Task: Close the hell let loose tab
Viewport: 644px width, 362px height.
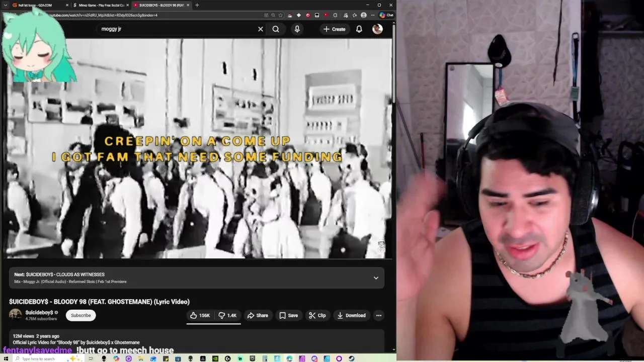Action: point(67,5)
